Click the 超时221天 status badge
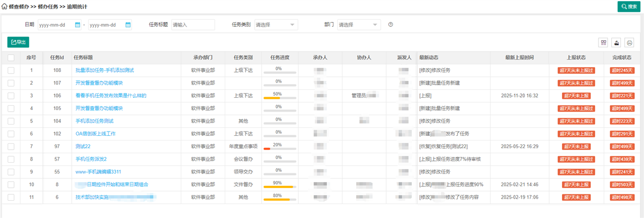The width and height of the screenshot is (644, 218). click(621, 96)
